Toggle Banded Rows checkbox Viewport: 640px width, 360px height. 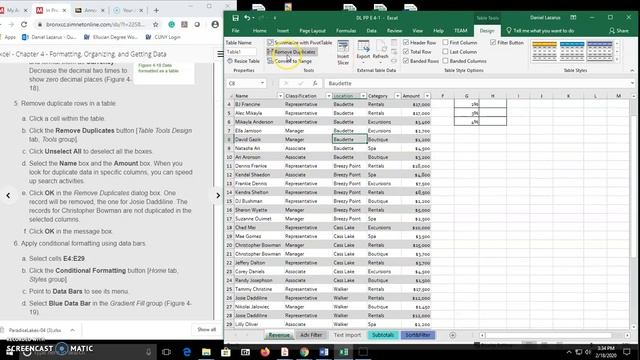click(x=406, y=61)
